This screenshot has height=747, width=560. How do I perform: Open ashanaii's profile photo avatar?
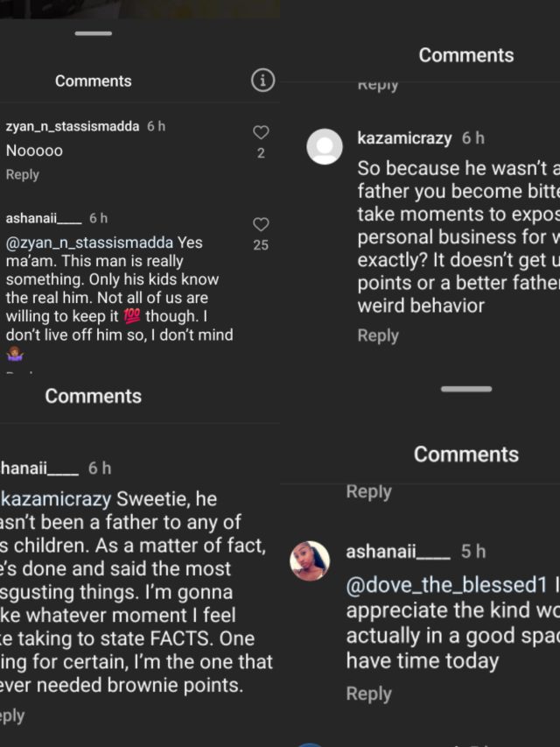[310, 560]
